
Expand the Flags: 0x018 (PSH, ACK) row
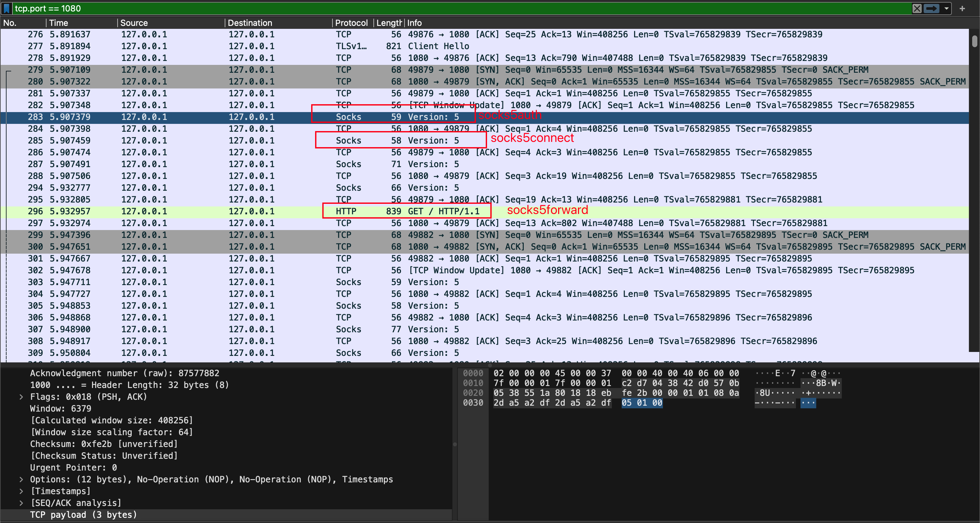pos(21,397)
